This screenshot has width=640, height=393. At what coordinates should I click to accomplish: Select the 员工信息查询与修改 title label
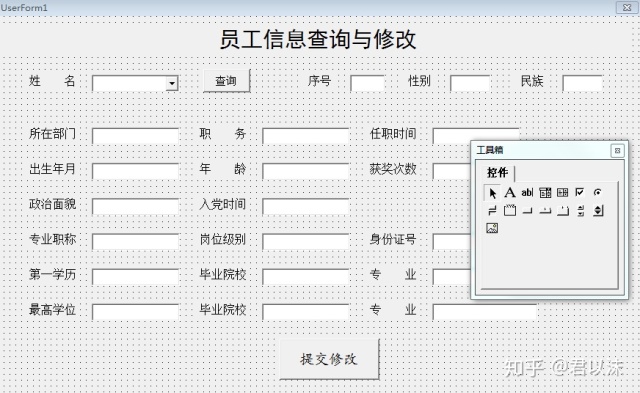click(318, 40)
